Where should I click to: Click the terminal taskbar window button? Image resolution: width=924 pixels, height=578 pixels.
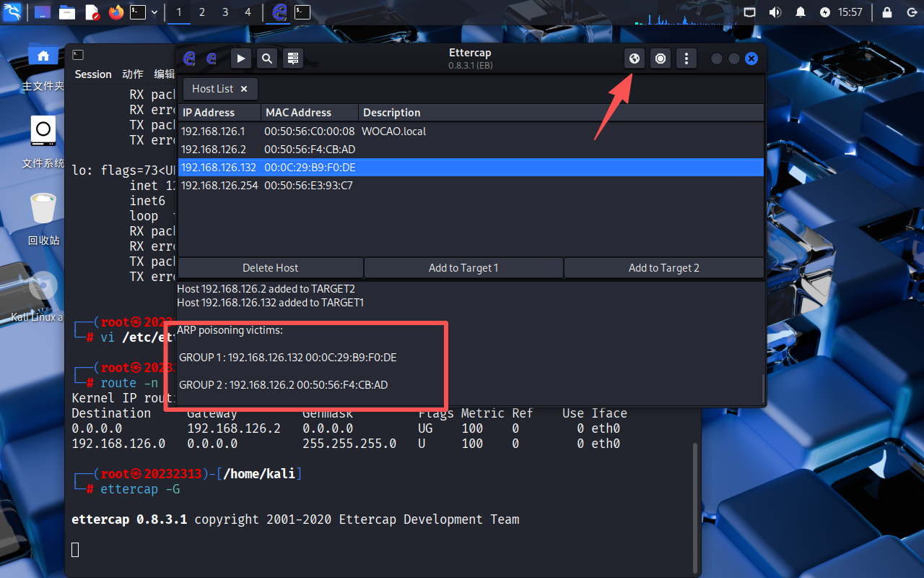(302, 12)
